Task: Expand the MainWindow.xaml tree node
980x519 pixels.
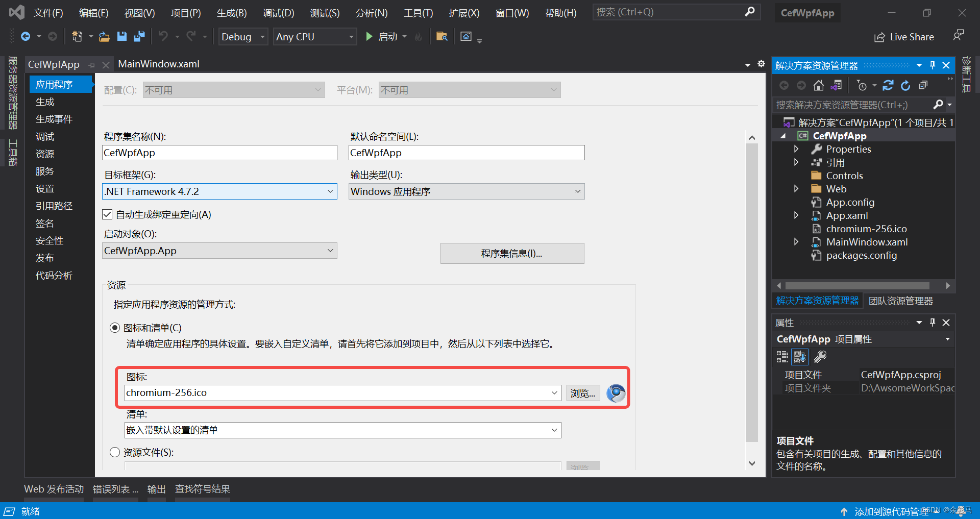Action: (796, 242)
